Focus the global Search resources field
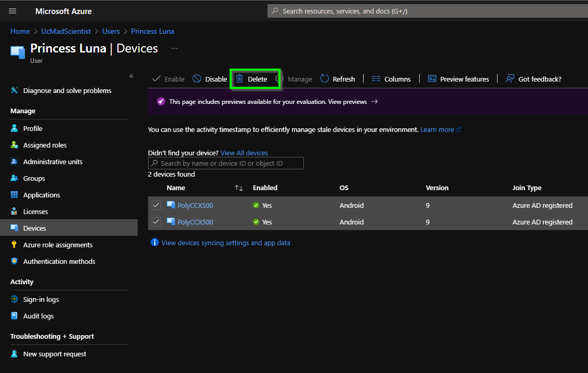The width and height of the screenshot is (588, 373). click(427, 11)
